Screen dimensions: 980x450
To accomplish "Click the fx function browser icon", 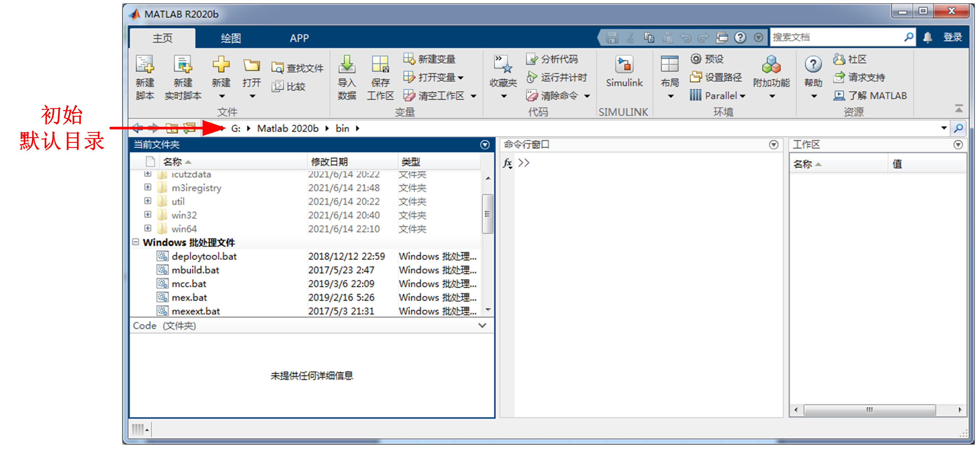I will tap(507, 163).
